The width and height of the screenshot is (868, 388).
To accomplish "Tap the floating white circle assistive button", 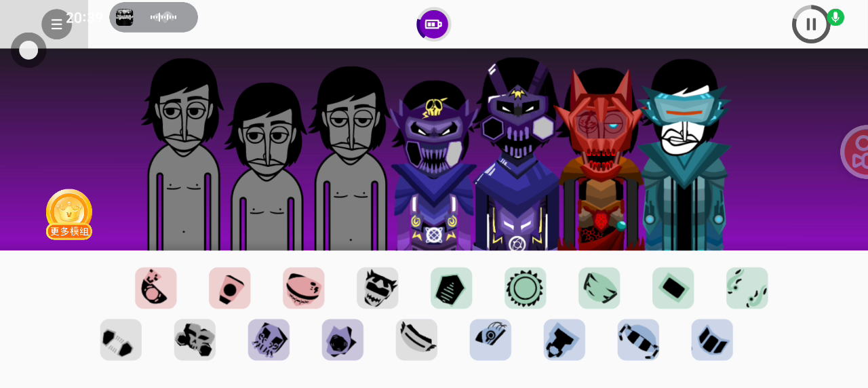I will [28, 50].
